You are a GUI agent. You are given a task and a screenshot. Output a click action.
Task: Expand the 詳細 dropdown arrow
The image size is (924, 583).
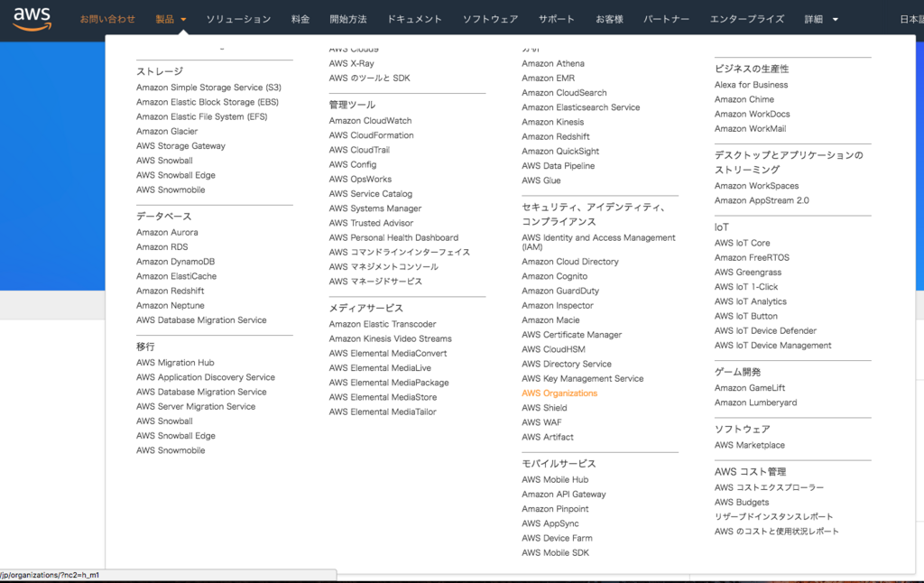(x=835, y=20)
